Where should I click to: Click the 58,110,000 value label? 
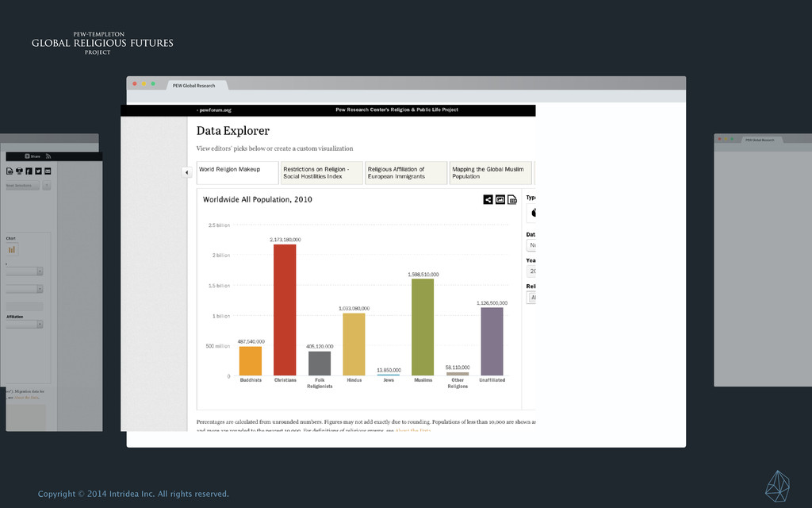coord(458,367)
